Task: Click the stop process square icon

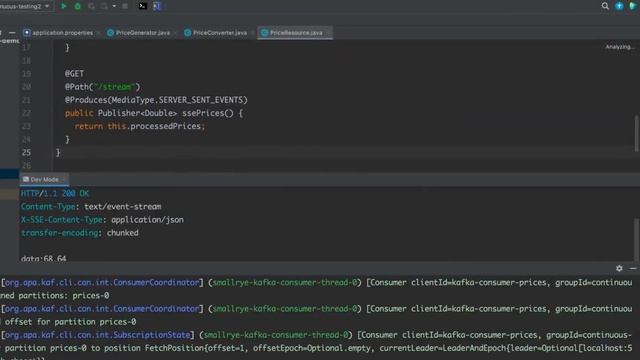Action: [125, 6]
